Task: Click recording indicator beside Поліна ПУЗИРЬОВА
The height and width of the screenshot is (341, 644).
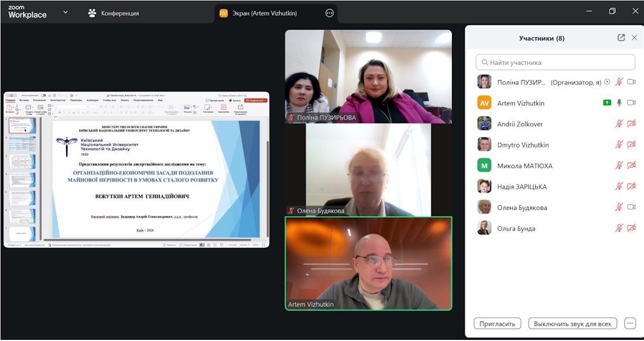Action: click(607, 82)
